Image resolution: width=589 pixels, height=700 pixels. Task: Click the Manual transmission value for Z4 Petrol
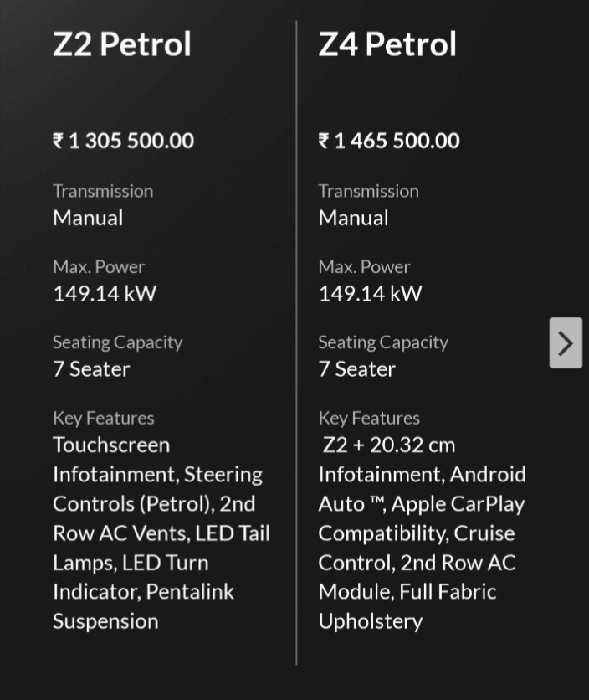click(x=353, y=218)
